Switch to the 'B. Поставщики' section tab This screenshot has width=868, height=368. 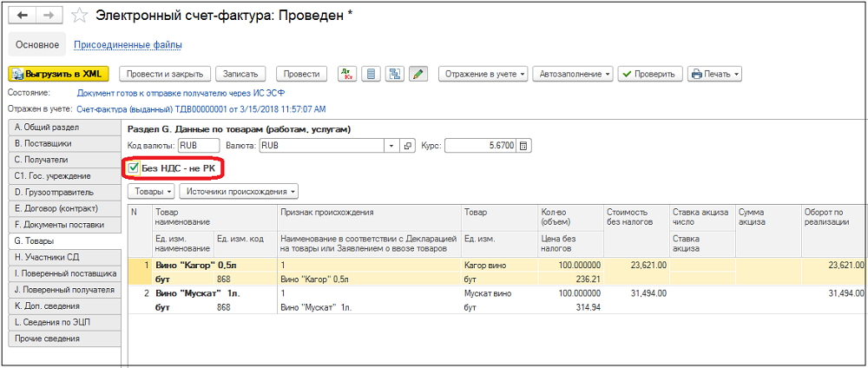click(x=62, y=143)
